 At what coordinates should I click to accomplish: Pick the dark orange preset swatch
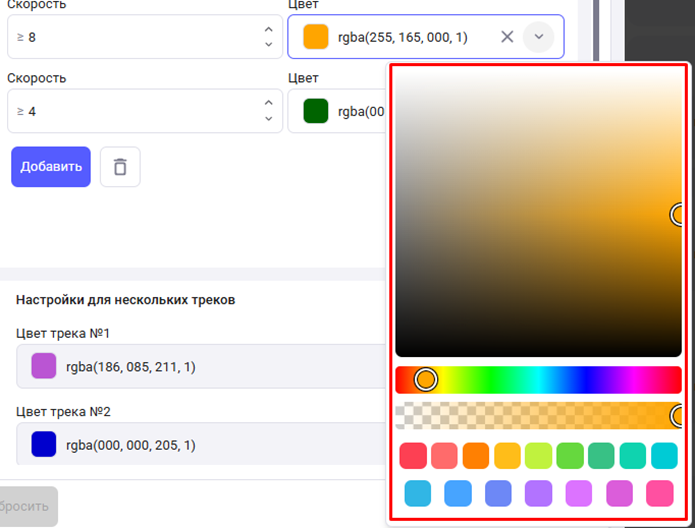point(476,456)
